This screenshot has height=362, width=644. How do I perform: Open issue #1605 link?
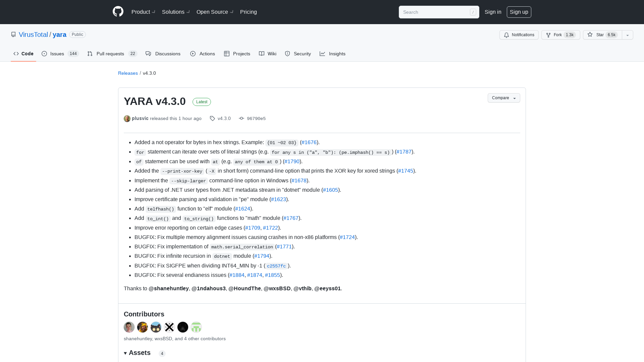(330, 190)
